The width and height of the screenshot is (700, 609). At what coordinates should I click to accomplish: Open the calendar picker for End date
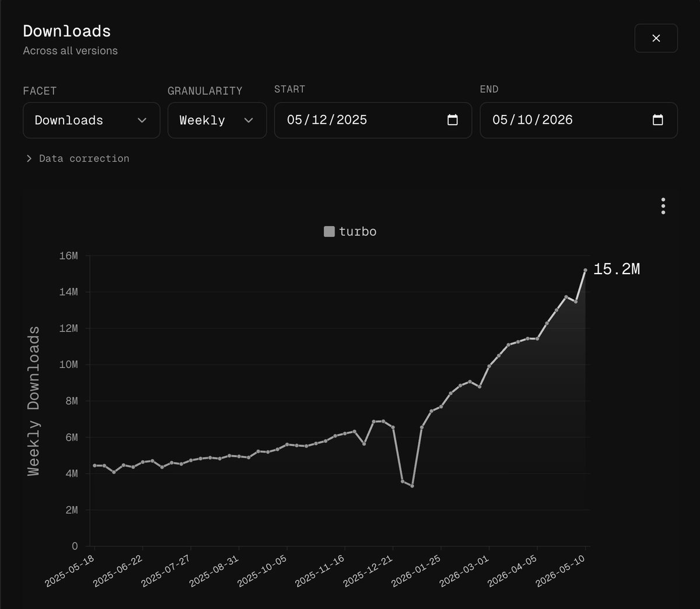pos(657,120)
